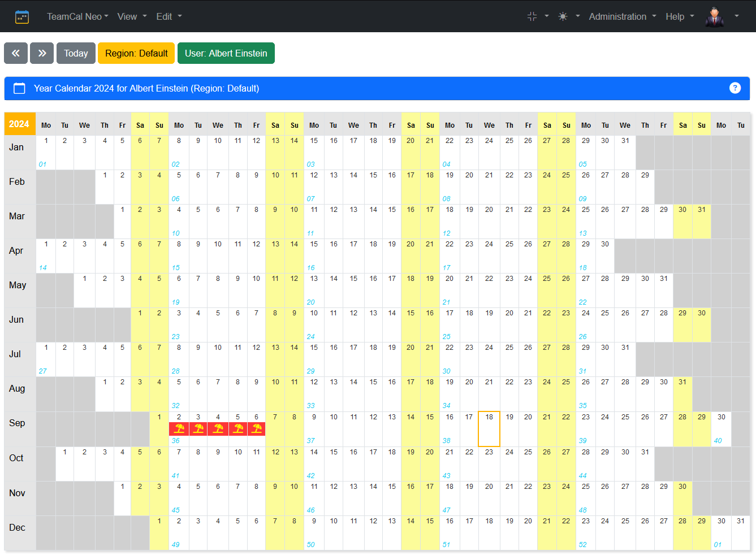Open the Help menu
The width and height of the screenshot is (756, 555).
680,16
